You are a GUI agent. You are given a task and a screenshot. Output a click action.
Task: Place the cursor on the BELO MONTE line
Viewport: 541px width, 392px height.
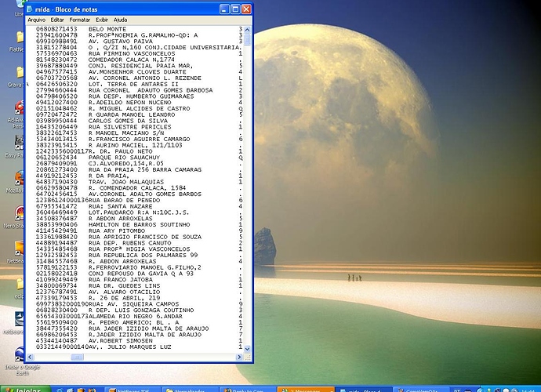[x=107, y=28]
